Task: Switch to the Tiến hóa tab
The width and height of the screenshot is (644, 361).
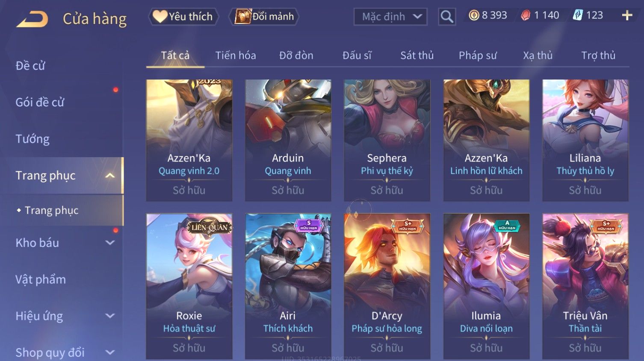Action: click(236, 56)
